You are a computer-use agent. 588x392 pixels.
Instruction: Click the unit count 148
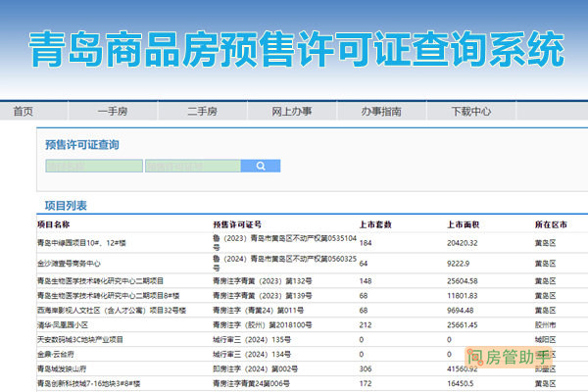coord(366,281)
